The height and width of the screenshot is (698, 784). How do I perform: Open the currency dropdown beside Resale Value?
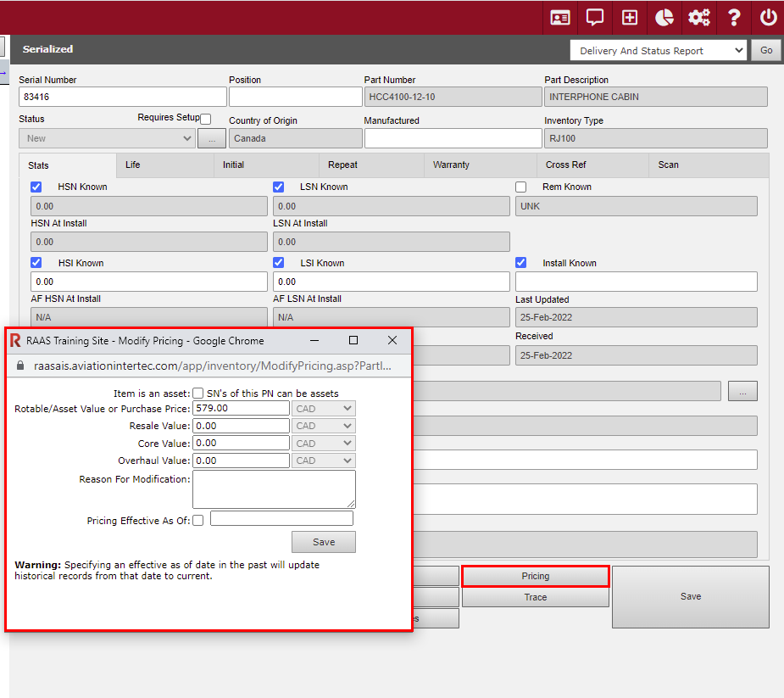(x=323, y=426)
